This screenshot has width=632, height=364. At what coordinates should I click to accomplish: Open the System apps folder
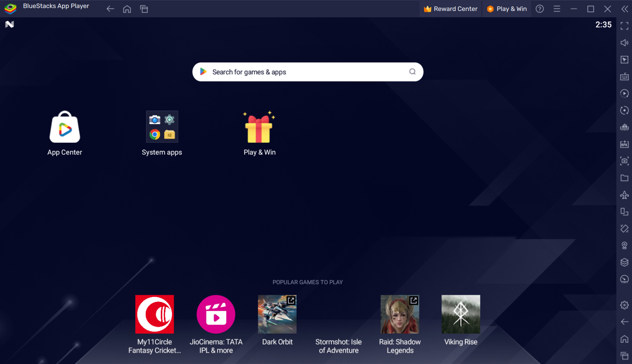pyautogui.click(x=162, y=127)
